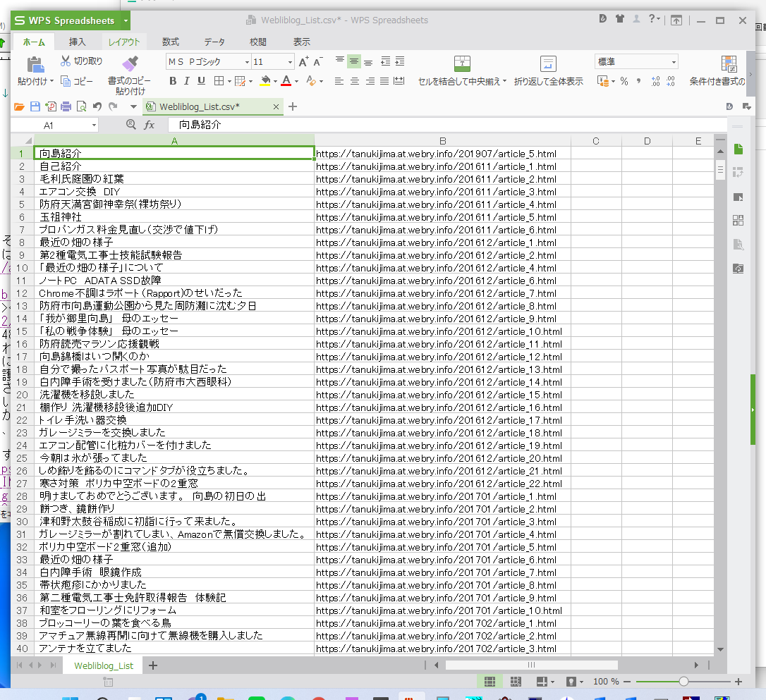766x700 pixels.
Task: Open the number format 標準 dropdown
Action: click(674, 62)
